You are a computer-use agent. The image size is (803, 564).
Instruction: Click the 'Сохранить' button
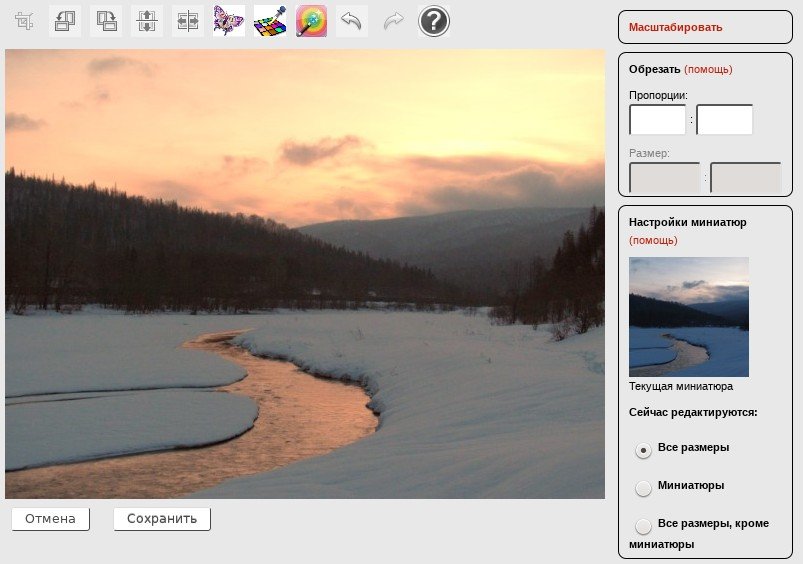(x=162, y=519)
